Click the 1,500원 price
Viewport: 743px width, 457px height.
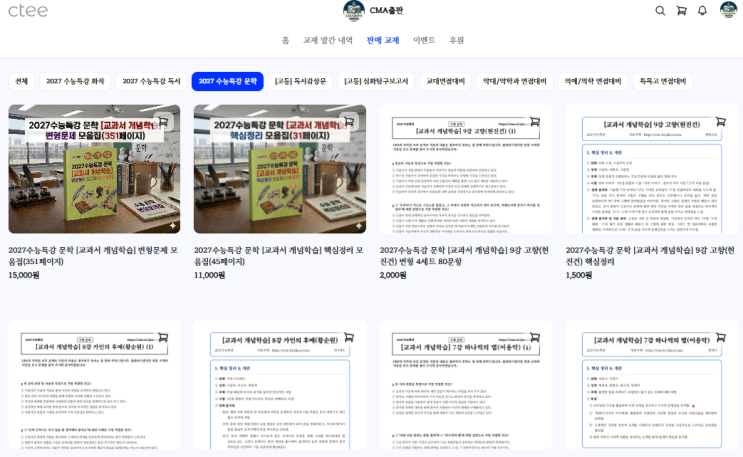[579, 275]
